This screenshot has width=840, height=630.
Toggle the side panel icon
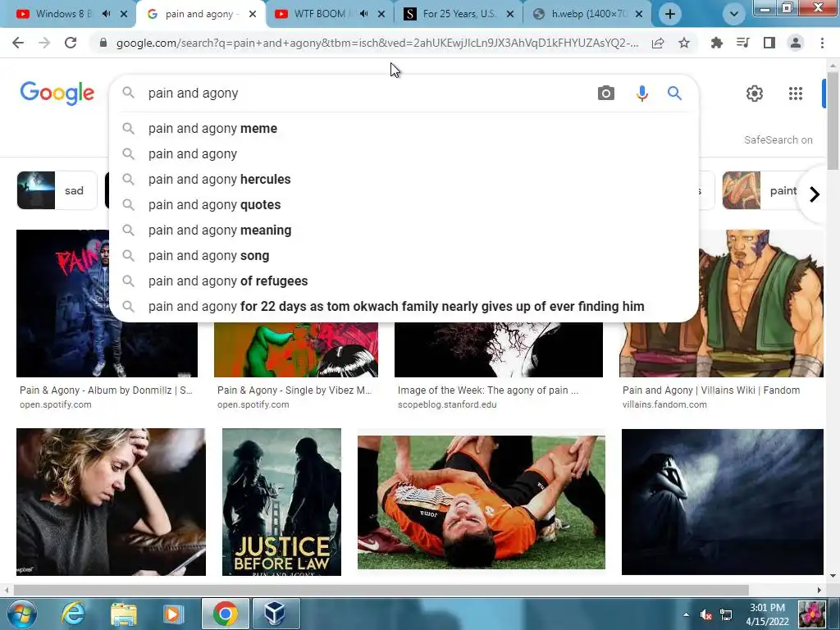(769, 43)
